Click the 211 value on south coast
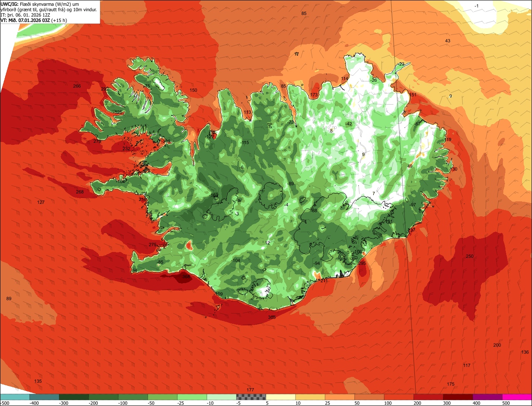This screenshot has width=532, height=406. click(x=324, y=281)
